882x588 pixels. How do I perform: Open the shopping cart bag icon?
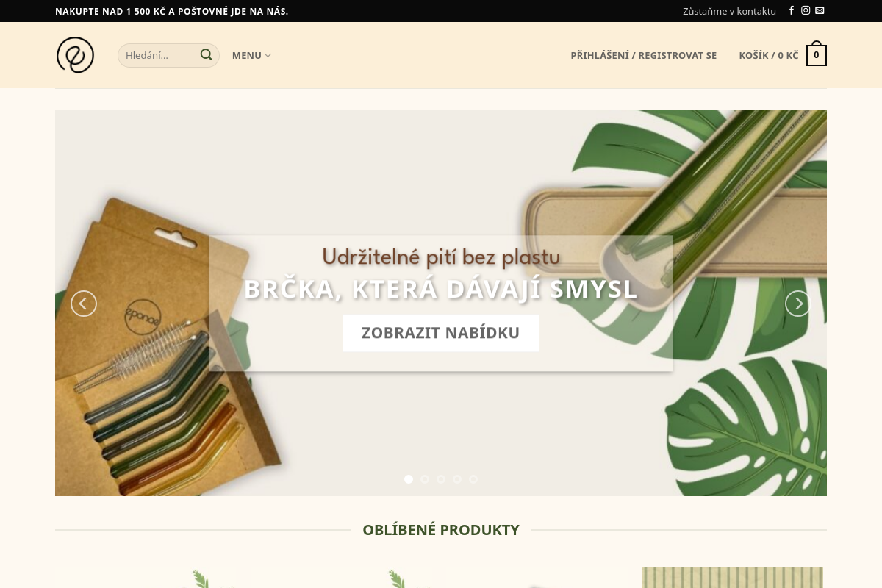point(817,54)
